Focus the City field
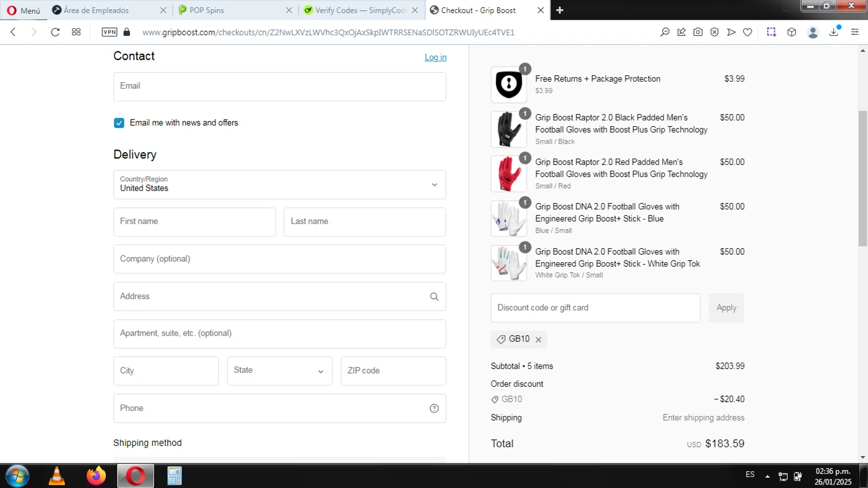 pos(166,371)
